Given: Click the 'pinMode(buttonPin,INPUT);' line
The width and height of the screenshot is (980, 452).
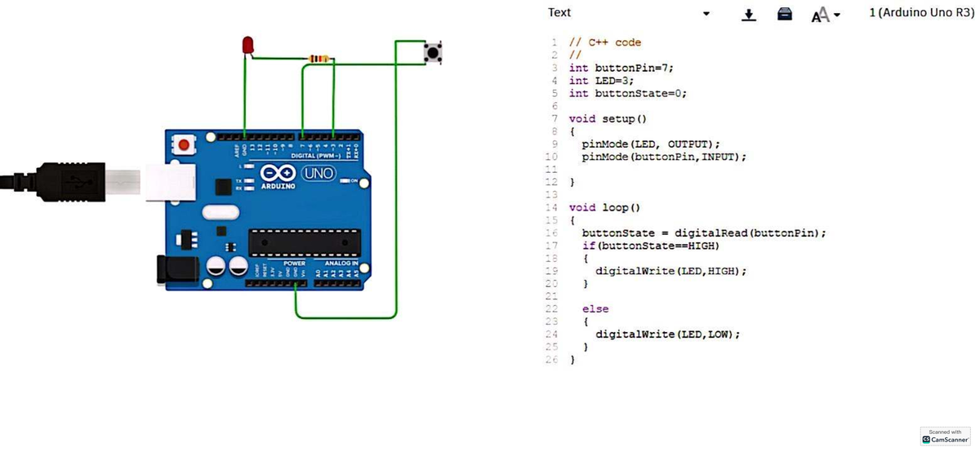Looking at the screenshot, I should [664, 157].
